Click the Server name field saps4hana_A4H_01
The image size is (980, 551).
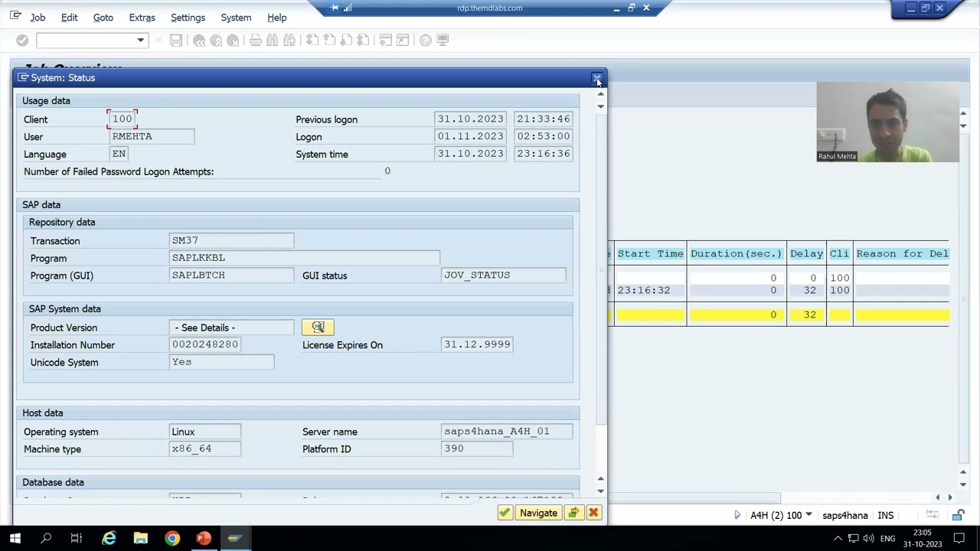click(507, 432)
